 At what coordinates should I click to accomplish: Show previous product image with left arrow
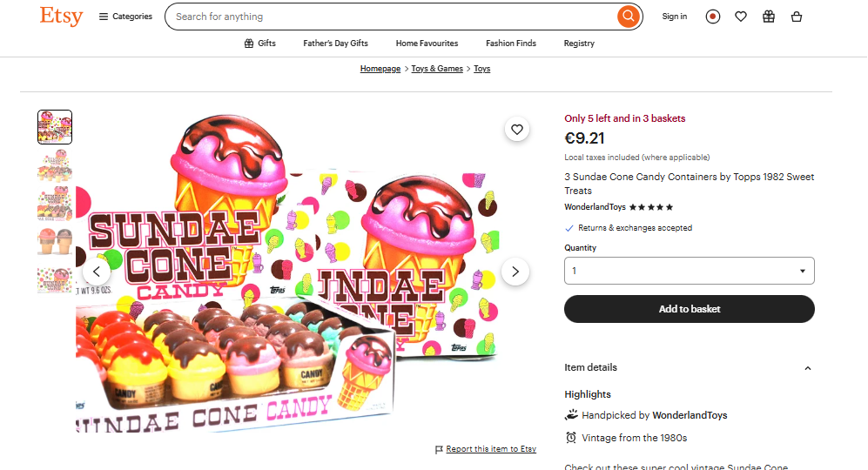[x=96, y=272]
